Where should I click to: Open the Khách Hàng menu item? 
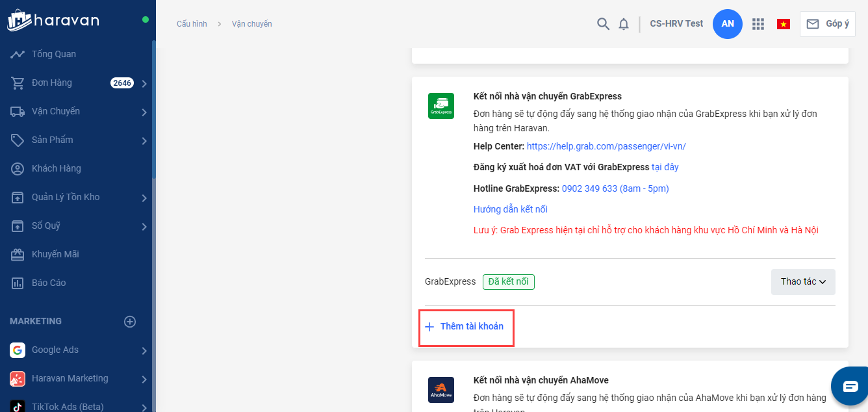coord(56,168)
